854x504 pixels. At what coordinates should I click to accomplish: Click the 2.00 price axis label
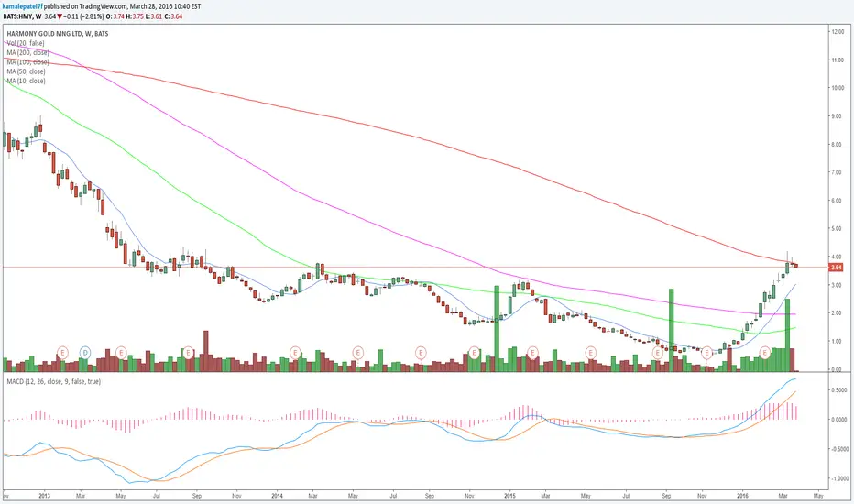838,312
